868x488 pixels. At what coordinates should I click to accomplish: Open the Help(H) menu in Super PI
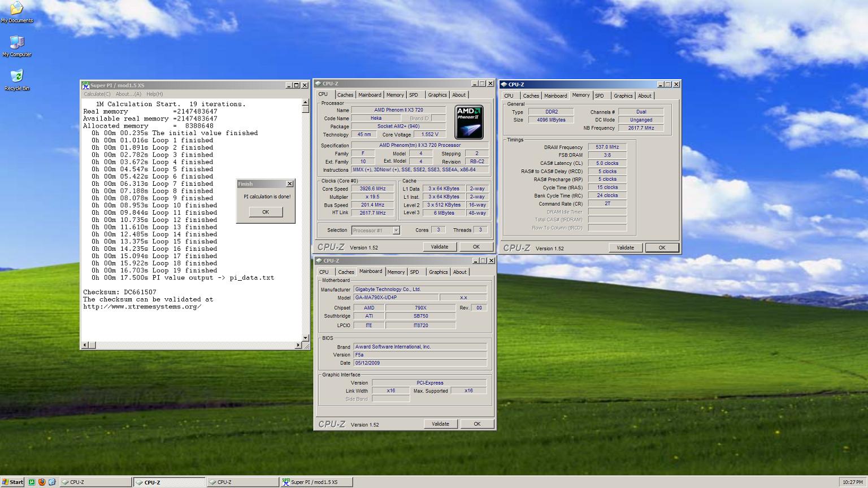tap(154, 94)
